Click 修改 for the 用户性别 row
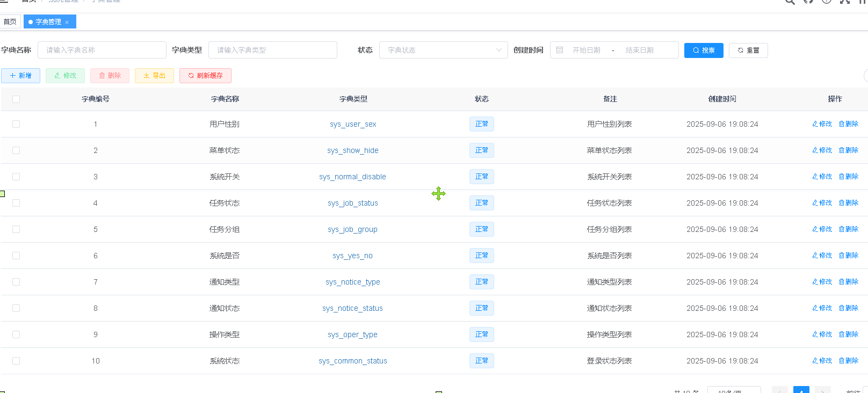This screenshot has width=868, height=393. click(822, 124)
